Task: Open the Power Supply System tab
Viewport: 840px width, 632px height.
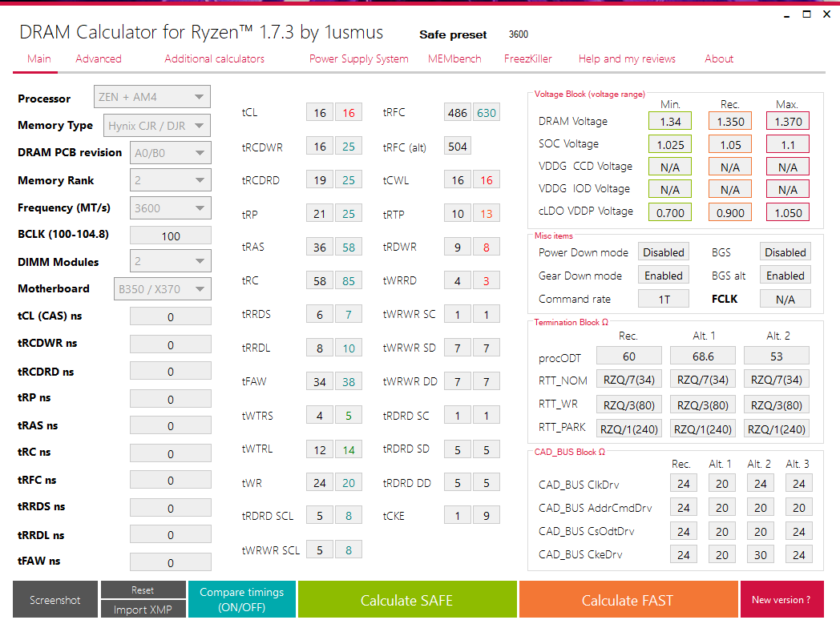Action: click(359, 59)
